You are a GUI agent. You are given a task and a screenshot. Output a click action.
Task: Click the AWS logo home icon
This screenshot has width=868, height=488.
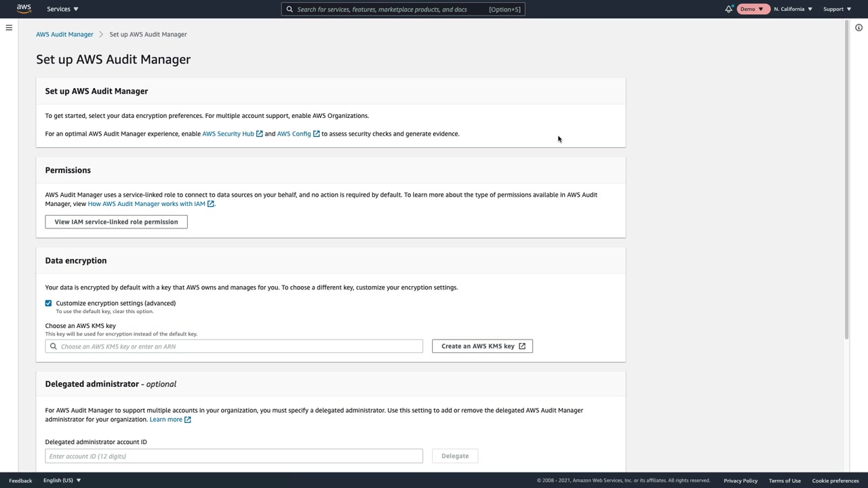pyautogui.click(x=24, y=9)
